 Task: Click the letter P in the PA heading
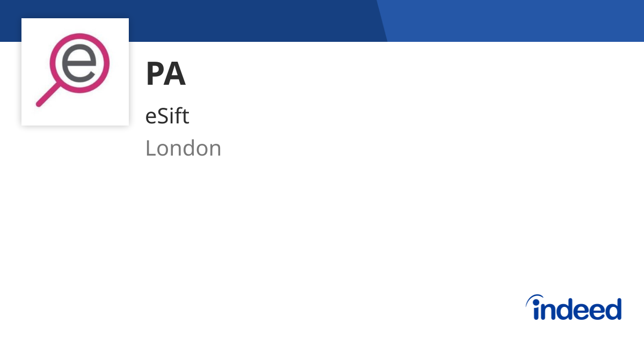(155, 75)
